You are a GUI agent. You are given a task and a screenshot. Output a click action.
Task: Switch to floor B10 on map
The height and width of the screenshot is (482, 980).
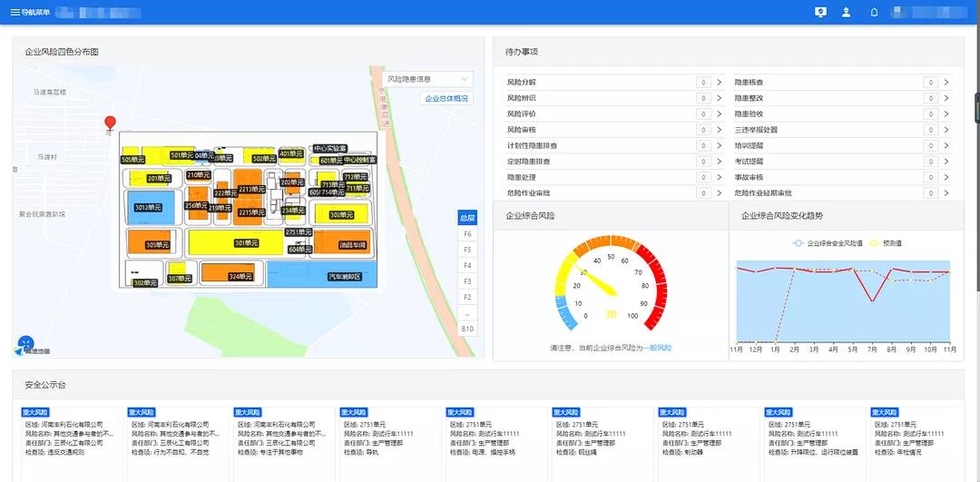pos(467,329)
